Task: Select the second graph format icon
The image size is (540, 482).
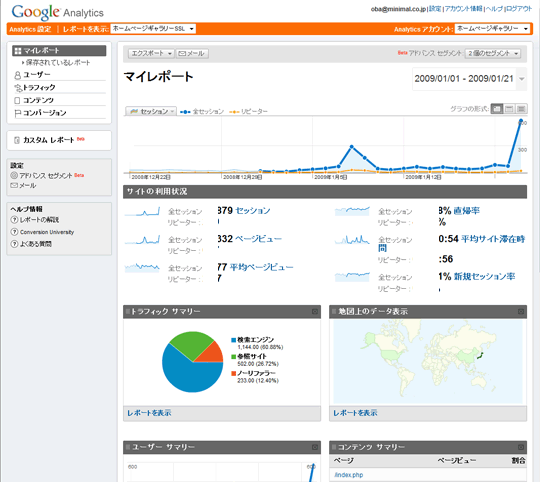Action: tap(509, 109)
